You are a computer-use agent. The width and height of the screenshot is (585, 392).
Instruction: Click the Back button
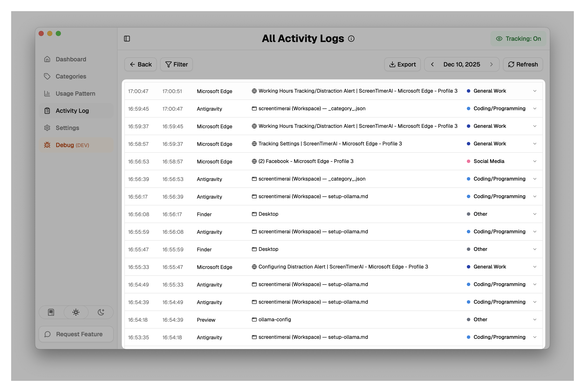click(140, 64)
